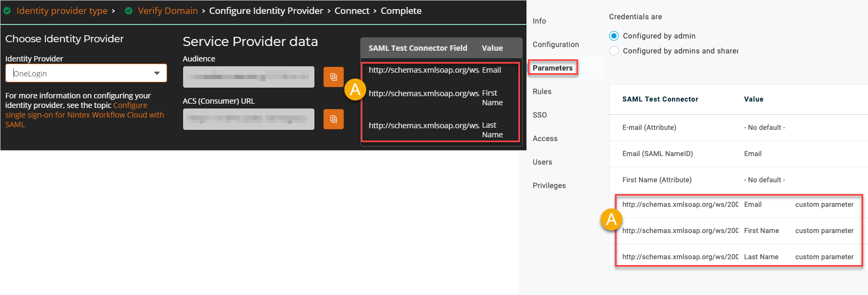The image size is (868, 295).
Task: Open the Users tab
Action: pos(542,162)
